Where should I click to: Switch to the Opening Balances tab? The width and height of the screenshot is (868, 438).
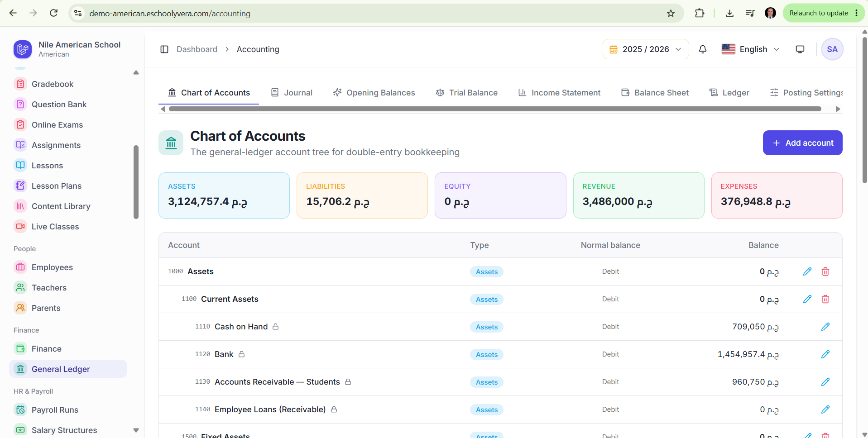pos(374,93)
